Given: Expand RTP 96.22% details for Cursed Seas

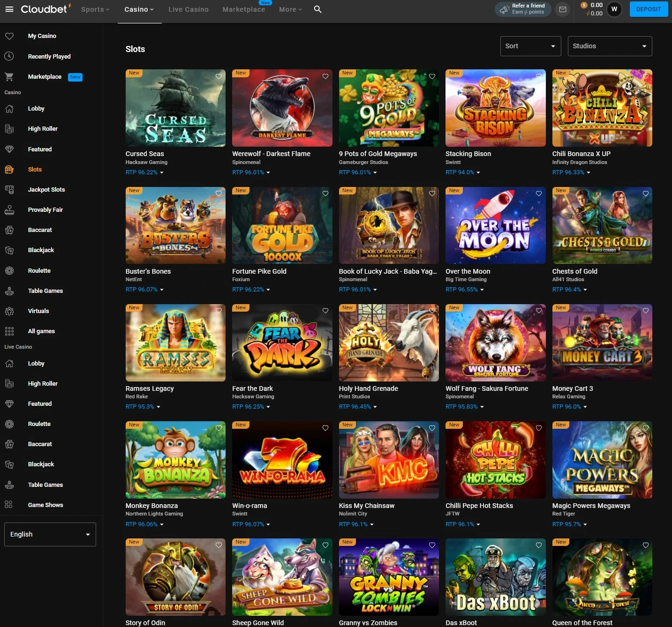Looking at the screenshot, I should pyautogui.click(x=144, y=172).
